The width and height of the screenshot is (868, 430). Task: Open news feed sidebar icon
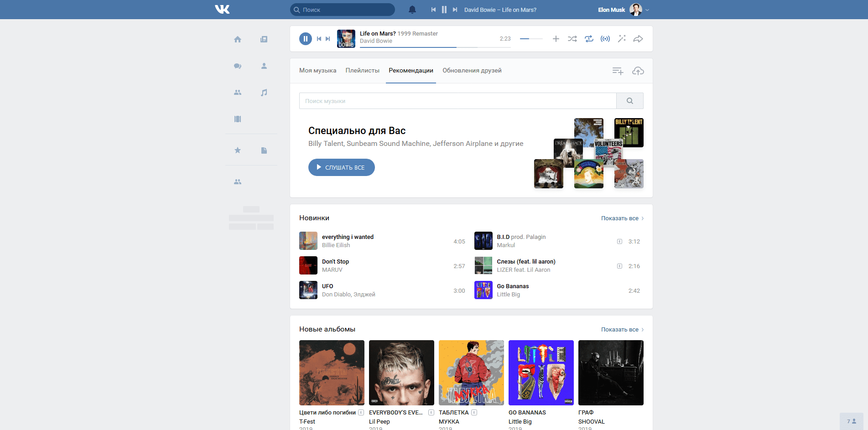[x=264, y=40]
